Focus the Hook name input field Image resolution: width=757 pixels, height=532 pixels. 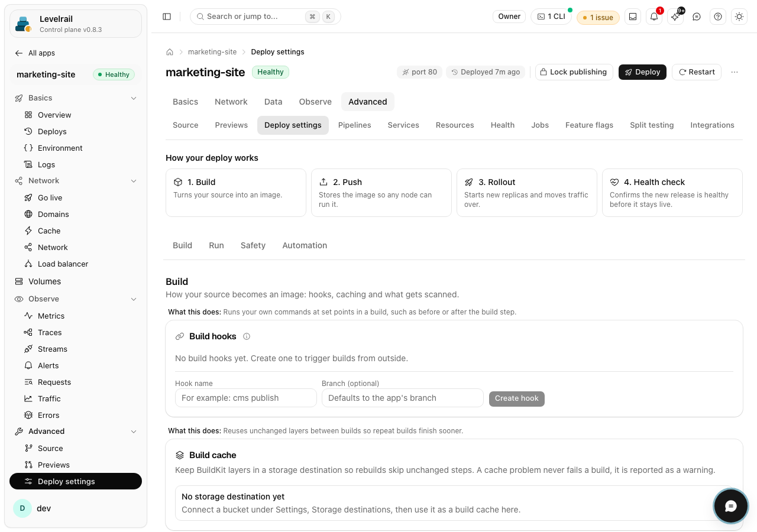(x=246, y=398)
